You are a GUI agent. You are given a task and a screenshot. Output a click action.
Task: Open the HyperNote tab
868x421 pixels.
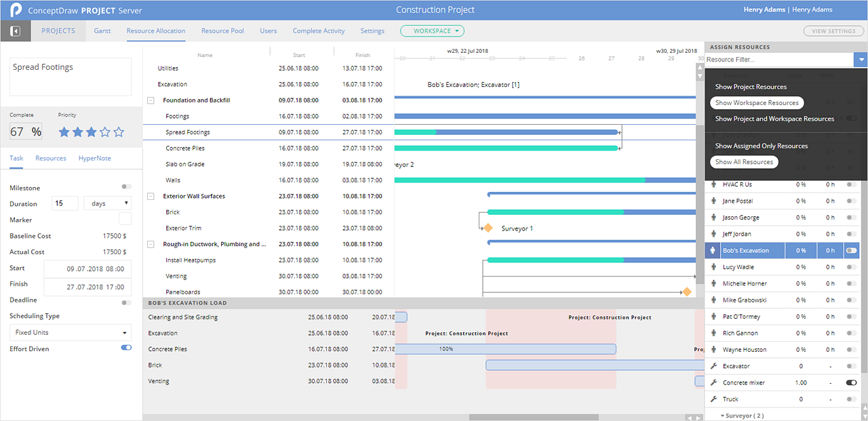point(95,158)
